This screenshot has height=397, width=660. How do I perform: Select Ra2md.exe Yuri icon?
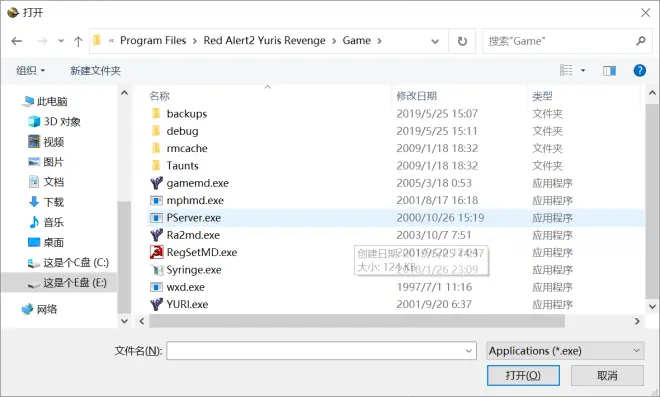point(156,235)
